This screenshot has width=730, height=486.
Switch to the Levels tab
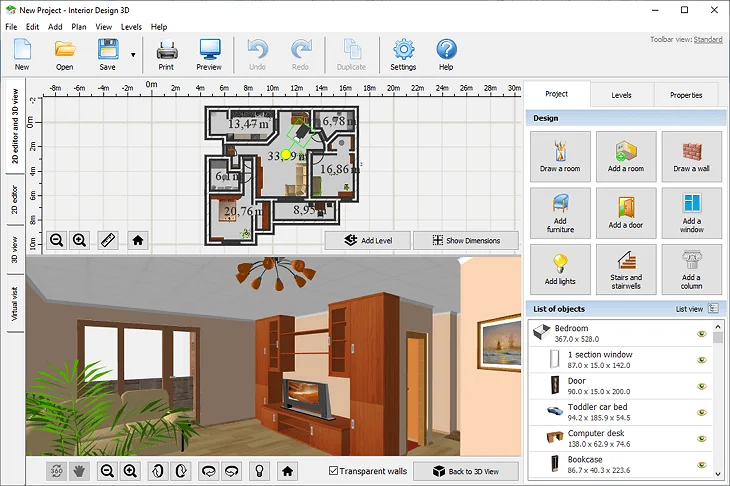622,95
